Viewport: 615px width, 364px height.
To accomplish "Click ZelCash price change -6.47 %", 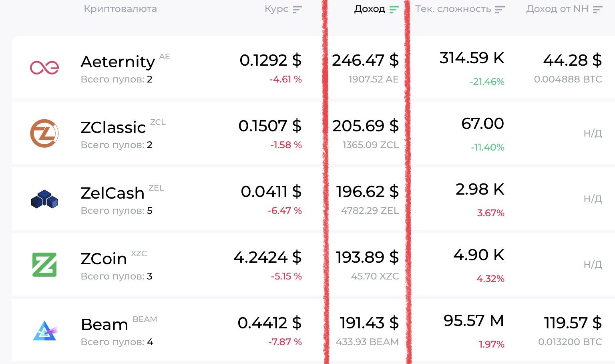I will pyautogui.click(x=285, y=211).
